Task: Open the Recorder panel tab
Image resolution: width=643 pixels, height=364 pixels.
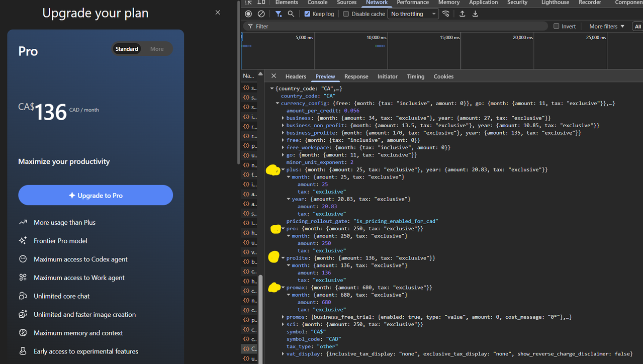Action: 590,3
